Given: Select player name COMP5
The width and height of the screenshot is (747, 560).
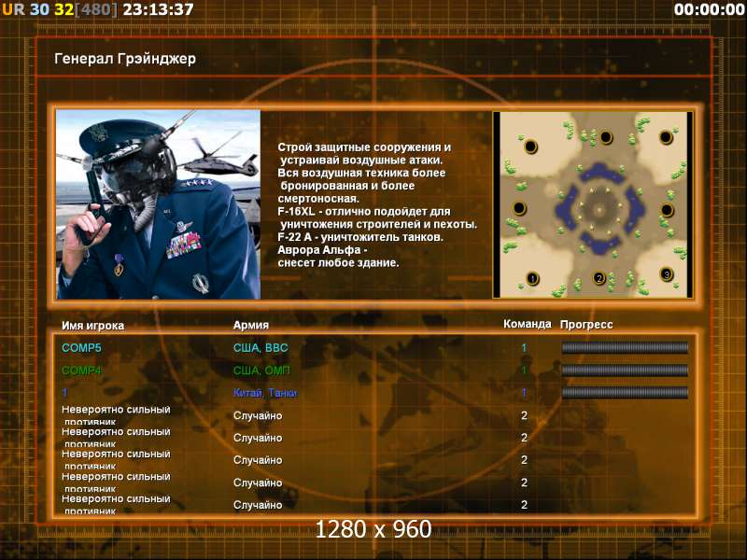Looking at the screenshot, I should tap(81, 348).
